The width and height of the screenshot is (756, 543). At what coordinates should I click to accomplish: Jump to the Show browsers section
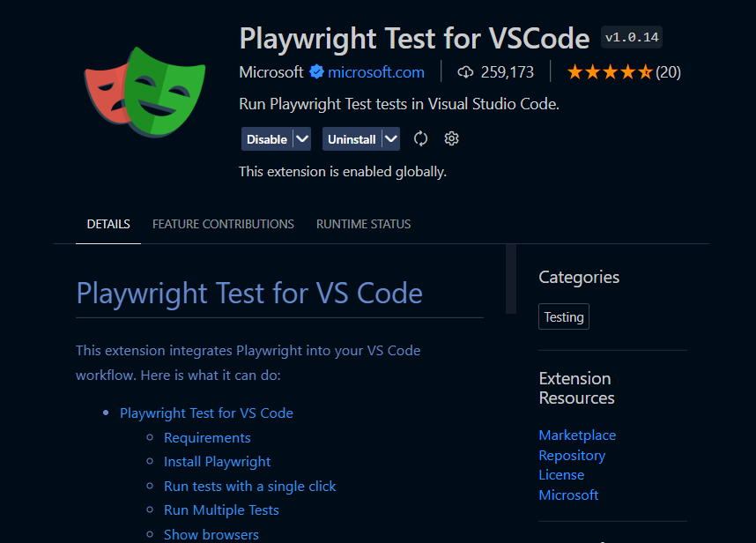click(x=211, y=534)
